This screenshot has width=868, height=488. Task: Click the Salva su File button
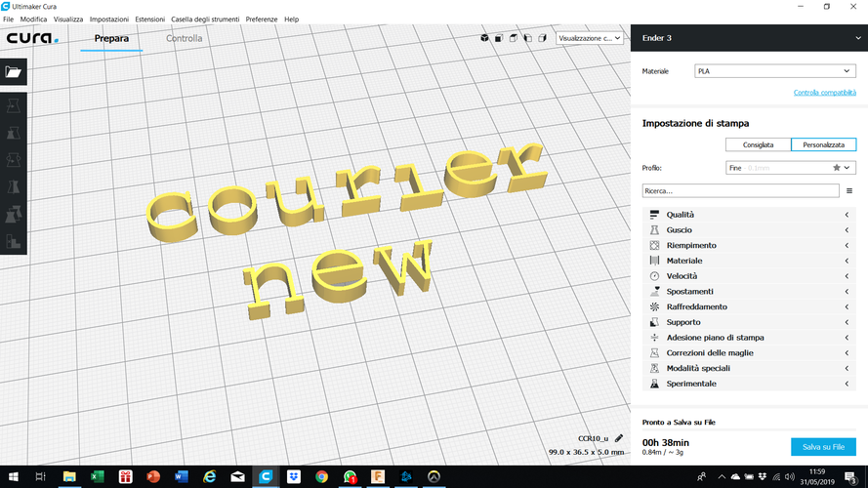(823, 447)
